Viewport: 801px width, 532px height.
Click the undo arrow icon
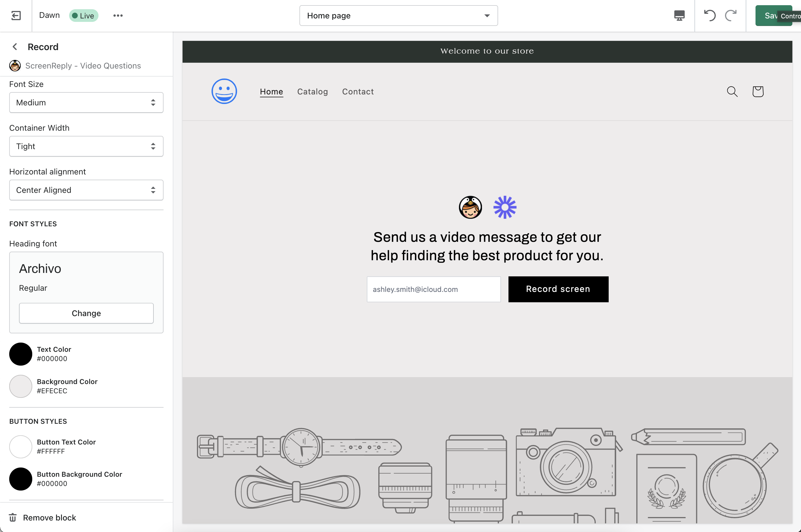click(x=709, y=16)
